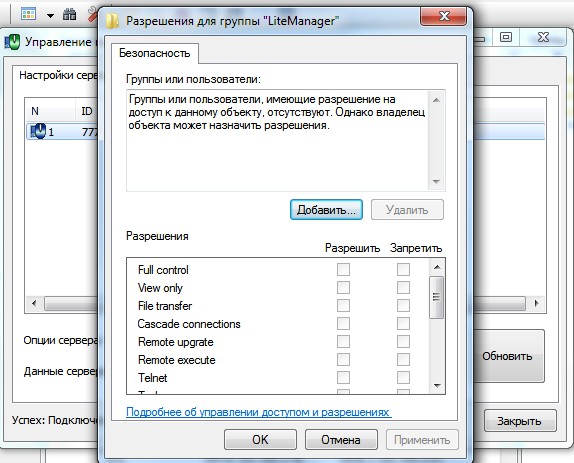Allow File transfer permission checkbox
Image resolution: width=574 pixels, height=463 pixels.
[x=343, y=306]
